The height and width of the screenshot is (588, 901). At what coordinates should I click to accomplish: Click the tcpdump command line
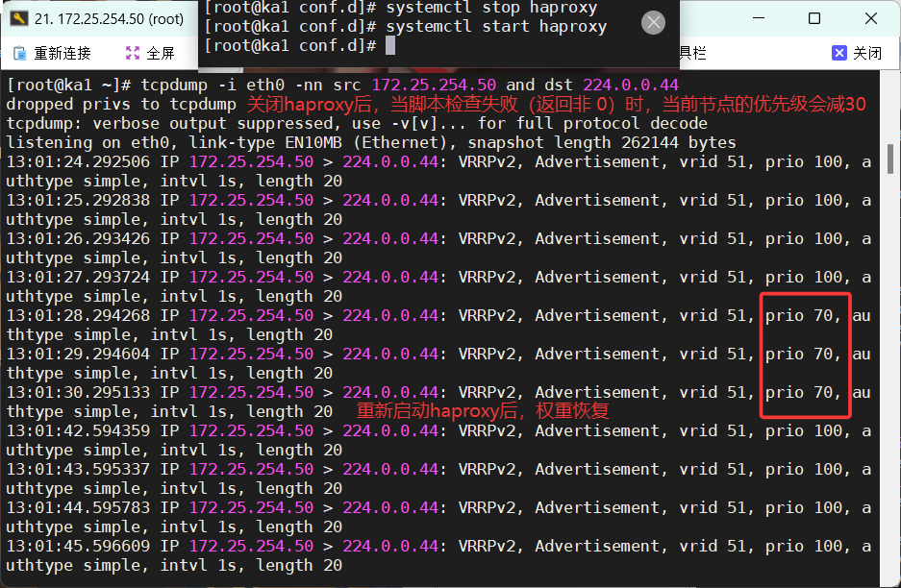click(x=342, y=85)
